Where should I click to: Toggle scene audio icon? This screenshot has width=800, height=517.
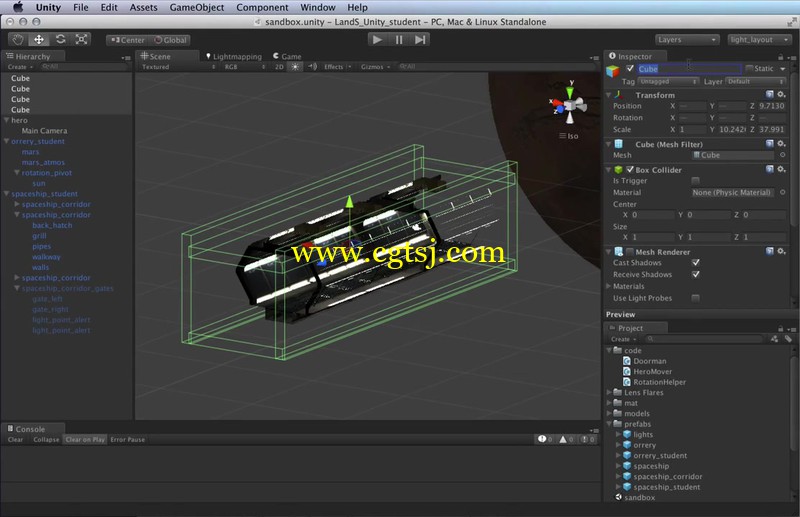click(x=312, y=67)
